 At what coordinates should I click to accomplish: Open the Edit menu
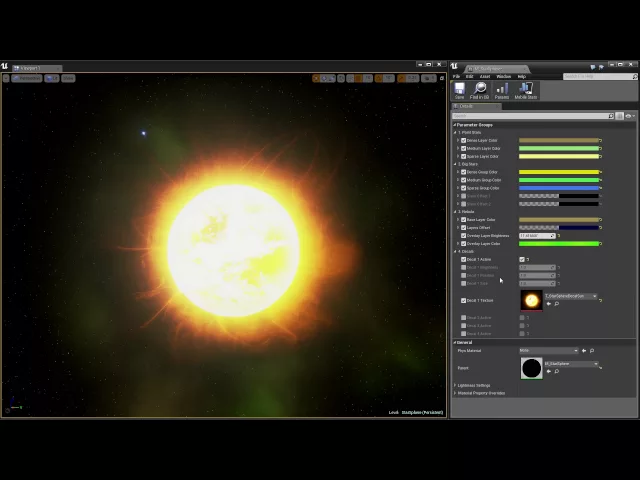(x=470, y=76)
